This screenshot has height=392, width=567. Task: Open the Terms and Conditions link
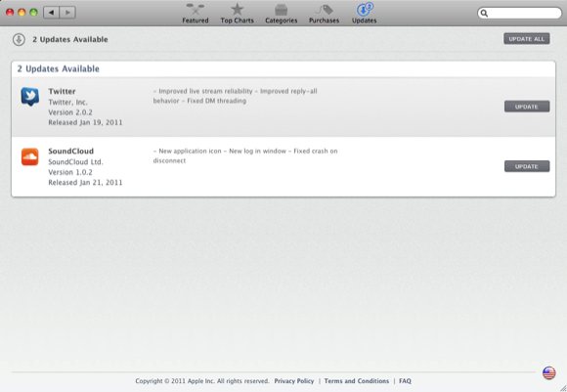tap(357, 381)
